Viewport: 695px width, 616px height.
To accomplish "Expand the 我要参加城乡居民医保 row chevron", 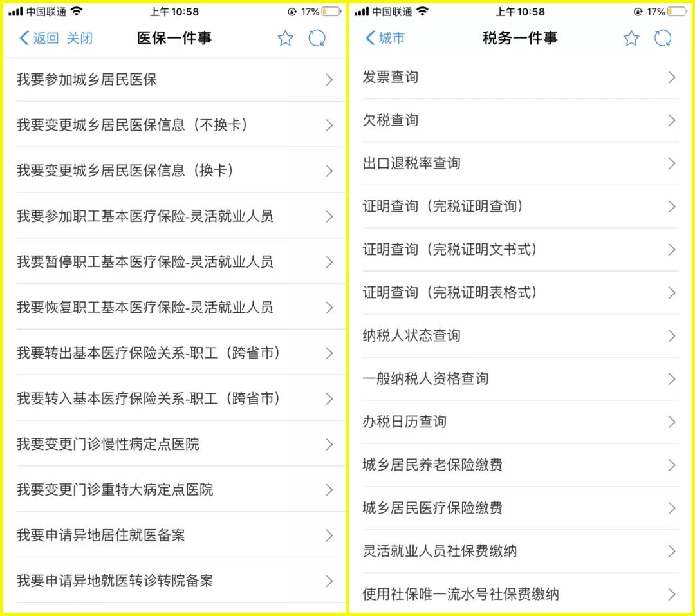I will pyautogui.click(x=329, y=80).
